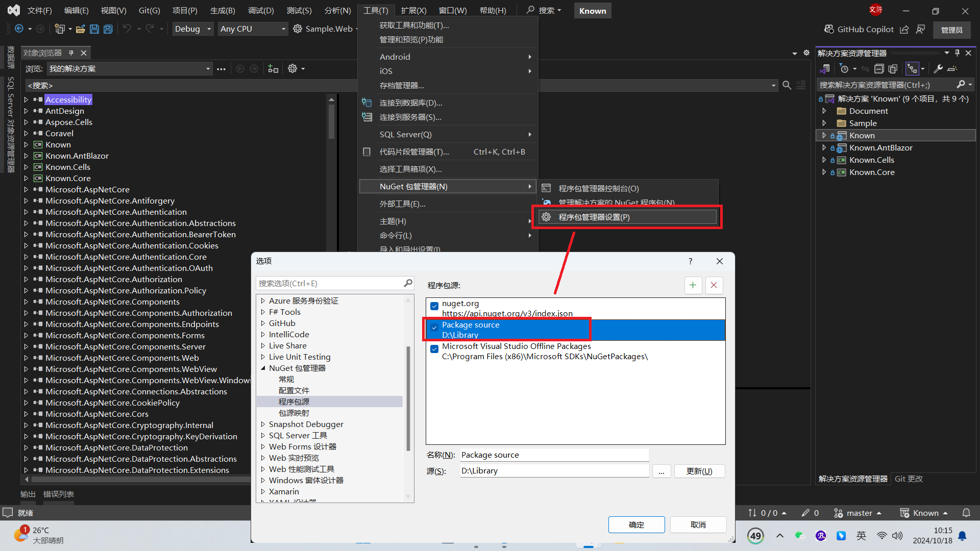Uncheck Microsoft Visual Studio Offline Packages checkbox
The height and width of the screenshot is (551, 980).
click(434, 349)
